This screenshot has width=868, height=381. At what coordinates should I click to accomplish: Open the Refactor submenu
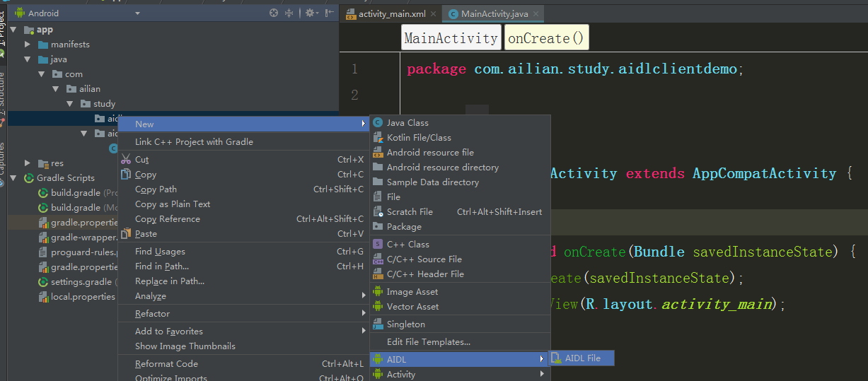click(x=244, y=314)
